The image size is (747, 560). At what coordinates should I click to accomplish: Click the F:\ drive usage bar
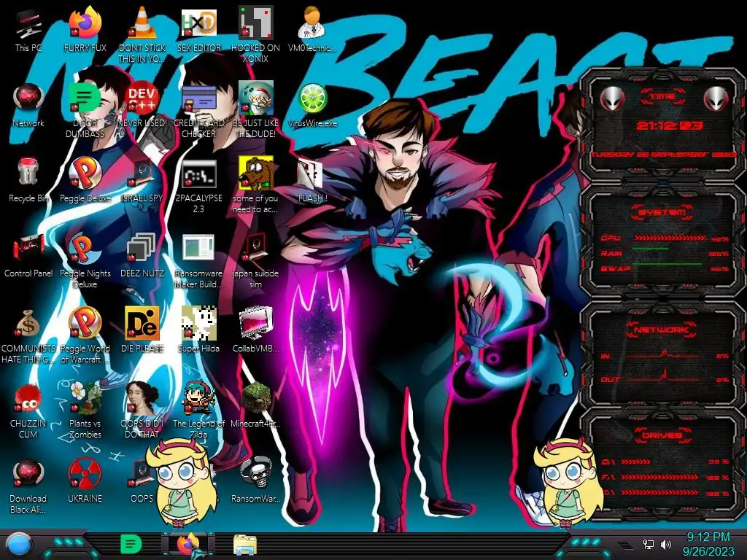coord(659,477)
